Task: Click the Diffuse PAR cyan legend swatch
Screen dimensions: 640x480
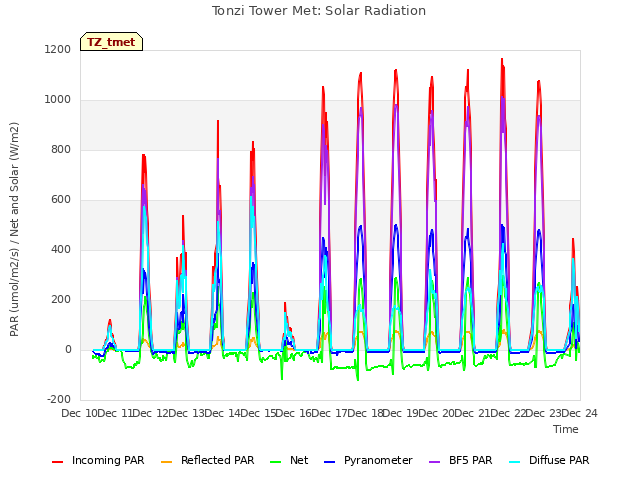Action: [515, 462]
